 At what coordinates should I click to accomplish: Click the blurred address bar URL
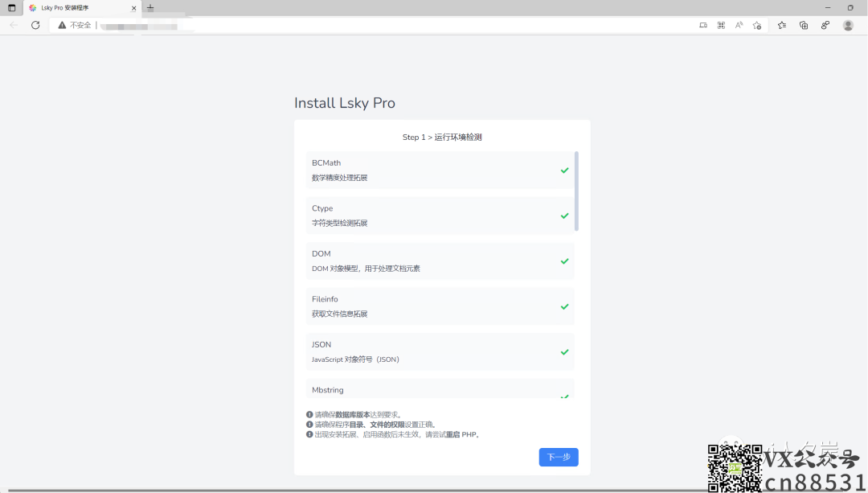click(141, 26)
